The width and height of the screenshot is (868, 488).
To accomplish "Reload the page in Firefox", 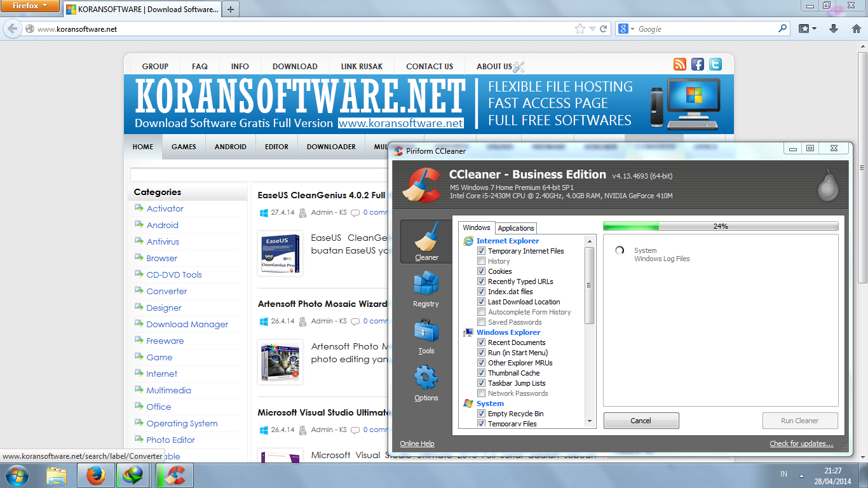I will tap(603, 29).
